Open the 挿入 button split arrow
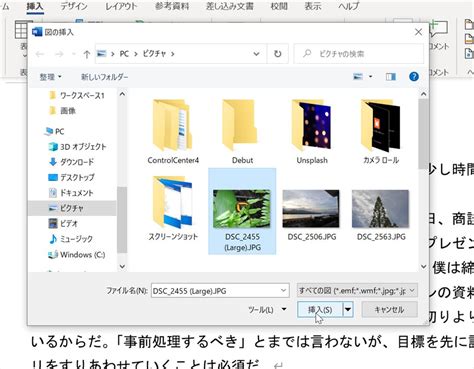The width and height of the screenshot is (474, 369). (x=348, y=310)
